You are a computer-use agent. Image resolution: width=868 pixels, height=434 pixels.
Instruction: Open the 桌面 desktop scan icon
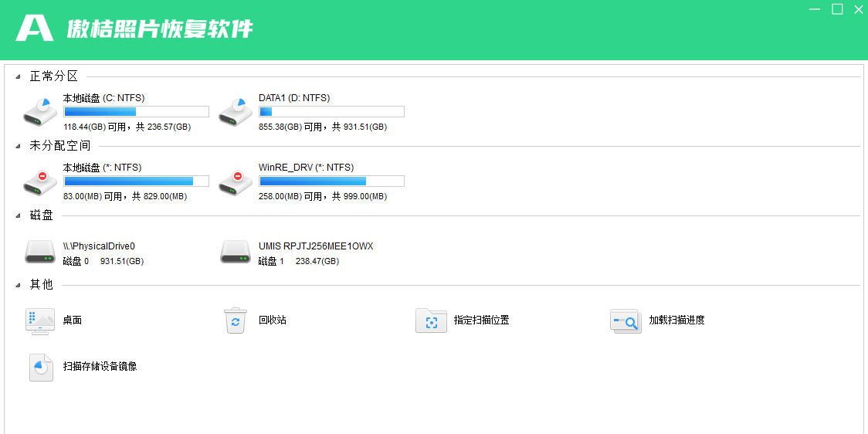(40, 321)
